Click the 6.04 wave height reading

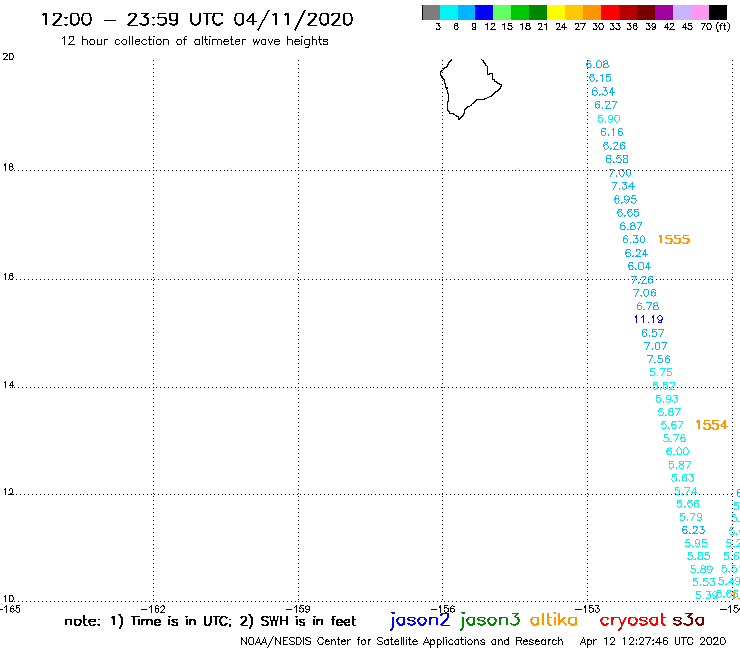639,267
